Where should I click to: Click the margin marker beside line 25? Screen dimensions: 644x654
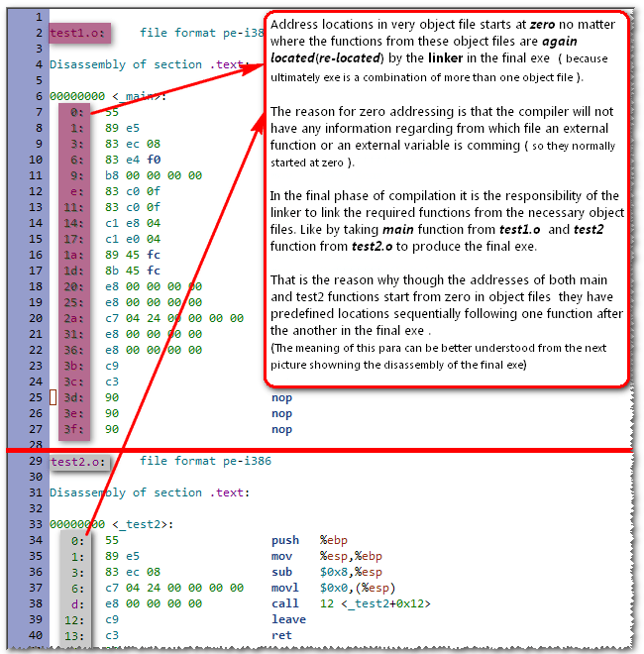pos(53,397)
